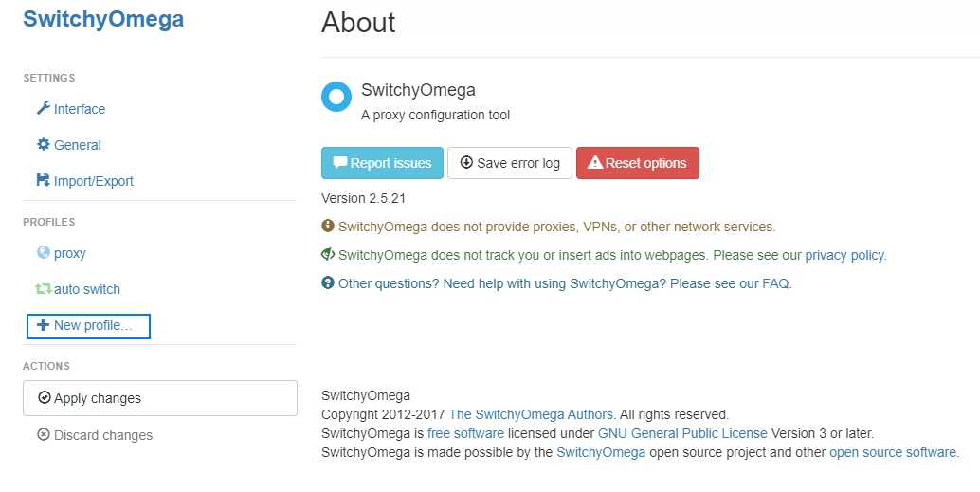Click the SwitchyOmega blue ring logo
The width and height of the screenshot is (980, 492).
(336, 97)
